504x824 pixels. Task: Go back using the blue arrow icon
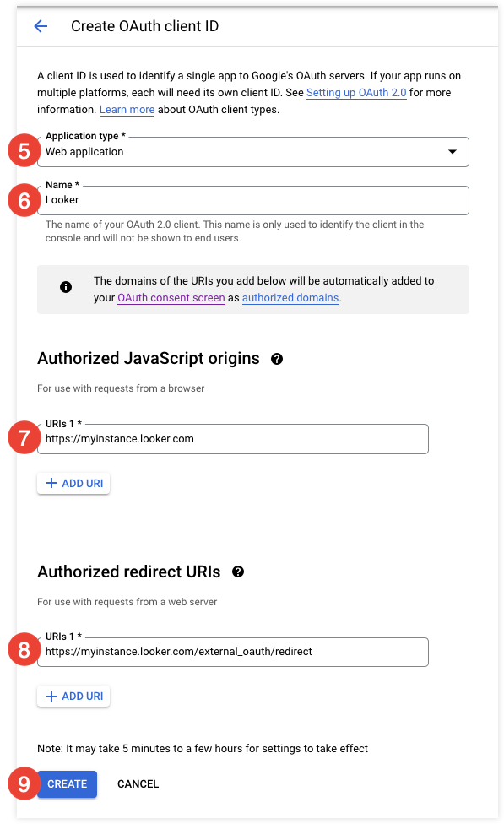coord(41,25)
